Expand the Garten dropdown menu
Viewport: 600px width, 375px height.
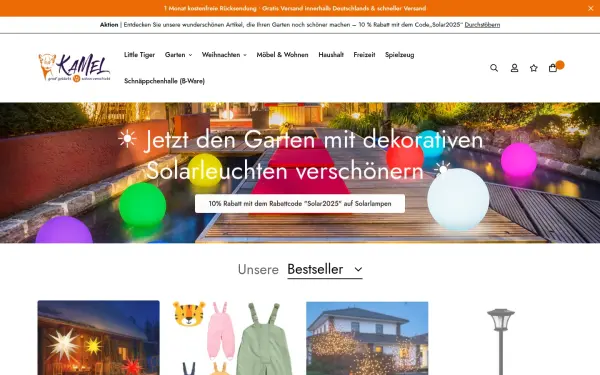point(178,55)
